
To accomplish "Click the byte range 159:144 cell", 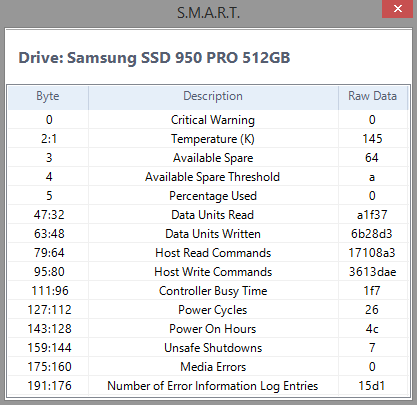I will 49,348.
